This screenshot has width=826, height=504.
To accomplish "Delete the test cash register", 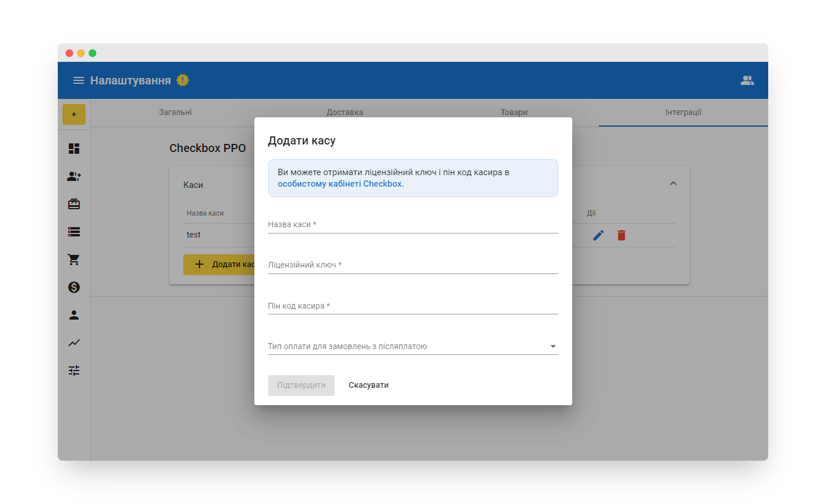I will pos(621,235).
